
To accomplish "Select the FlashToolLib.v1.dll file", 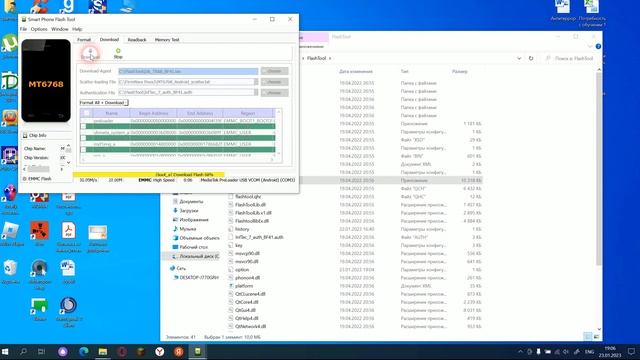I will [x=253, y=213].
